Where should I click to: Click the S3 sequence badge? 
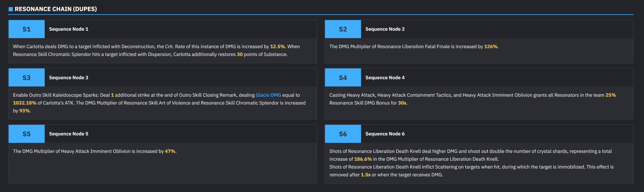(26, 78)
